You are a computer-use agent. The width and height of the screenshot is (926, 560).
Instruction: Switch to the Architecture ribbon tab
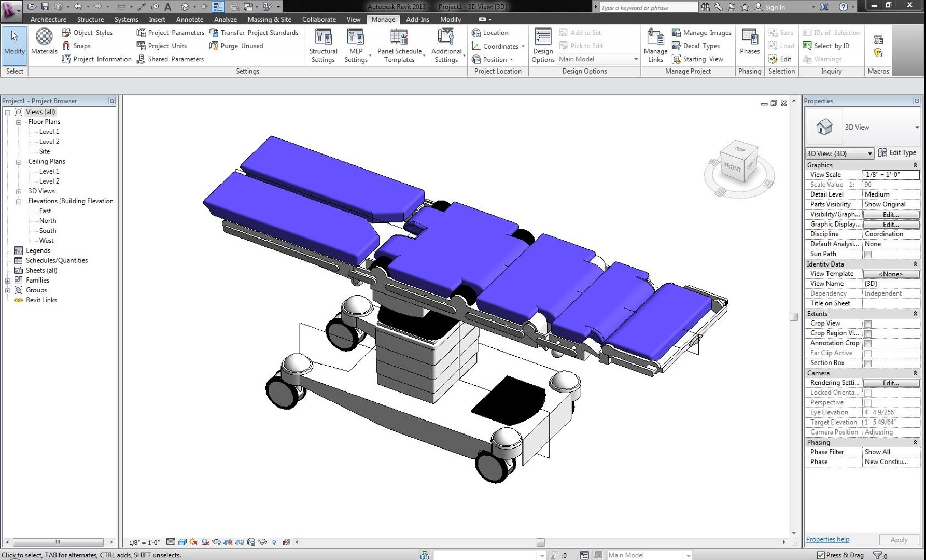tap(48, 19)
